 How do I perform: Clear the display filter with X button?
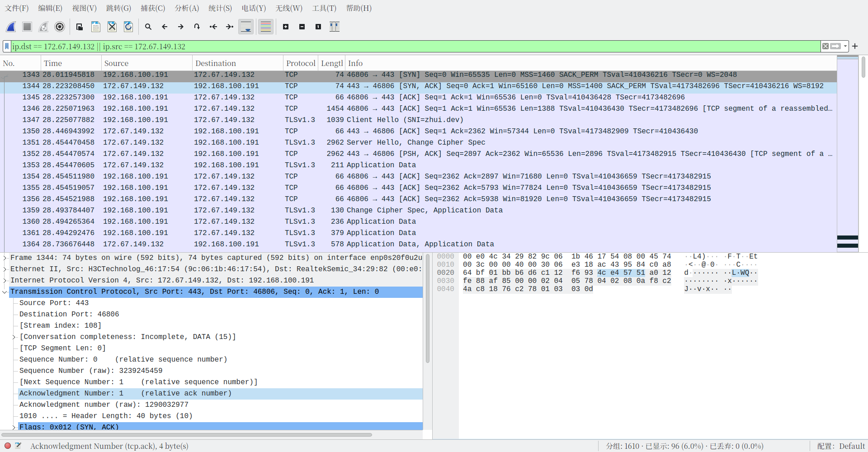(826, 46)
